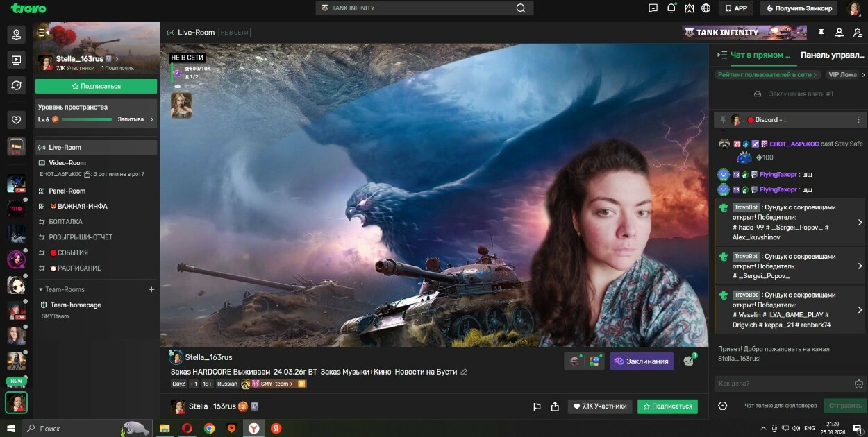Edit stream title with pencil icon

[x=464, y=372]
